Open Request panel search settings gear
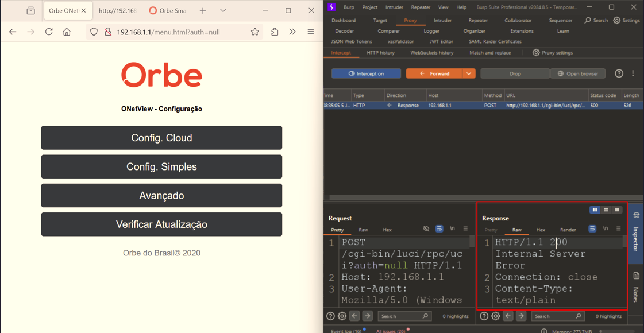The image size is (644, 333). click(342, 316)
